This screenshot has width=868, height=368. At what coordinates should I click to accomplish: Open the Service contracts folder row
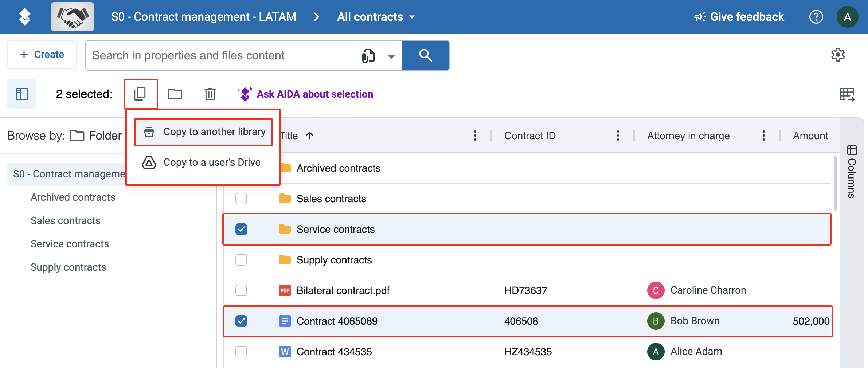pyautogui.click(x=336, y=229)
